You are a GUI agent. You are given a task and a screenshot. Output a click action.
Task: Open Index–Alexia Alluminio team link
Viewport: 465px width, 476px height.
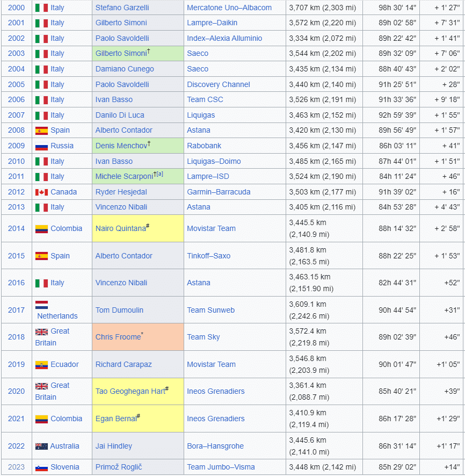[x=224, y=38]
